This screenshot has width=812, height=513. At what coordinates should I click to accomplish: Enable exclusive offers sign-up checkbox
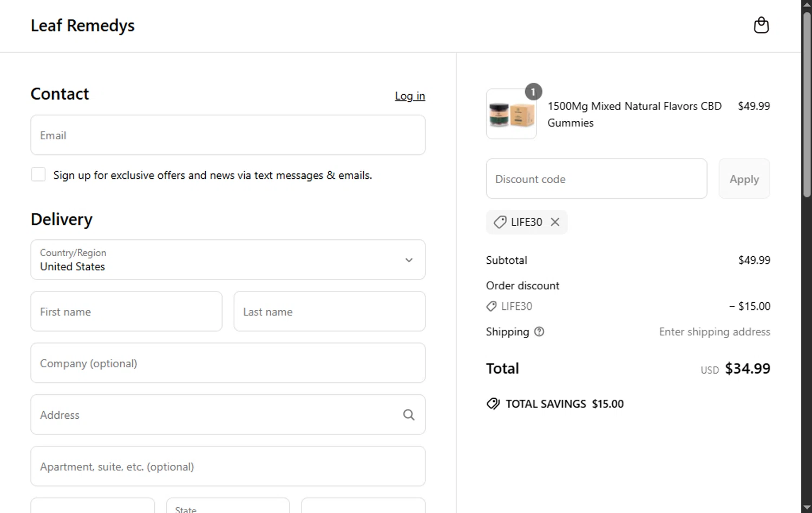pos(38,174)
